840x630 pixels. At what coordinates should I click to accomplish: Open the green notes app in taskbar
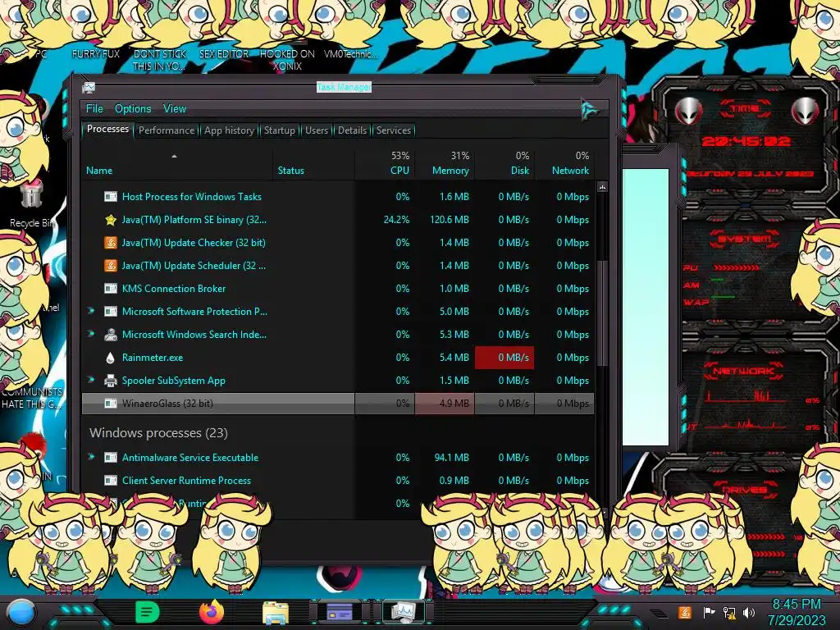pyautogui.click(x=147, y=612)
